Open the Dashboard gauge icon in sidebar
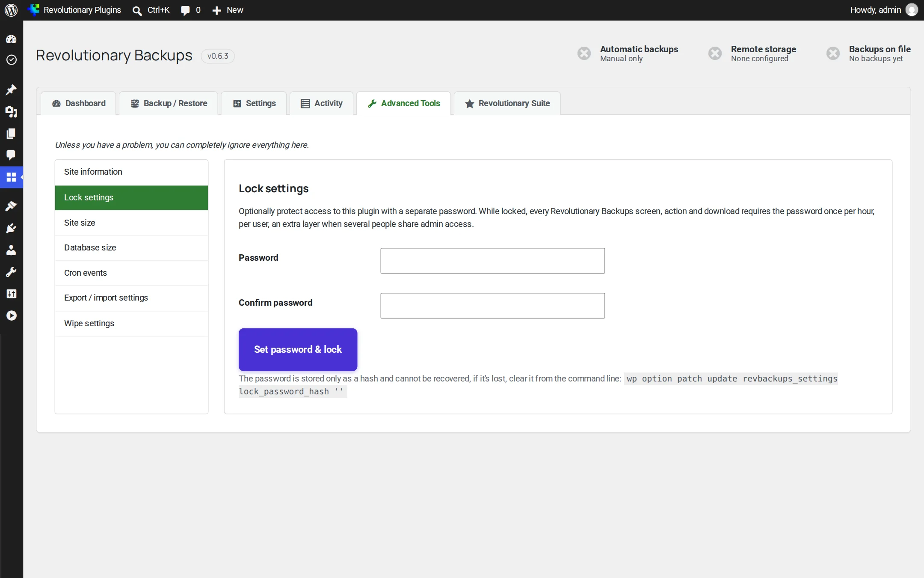 pyautogui.click(x=11, y=39)
